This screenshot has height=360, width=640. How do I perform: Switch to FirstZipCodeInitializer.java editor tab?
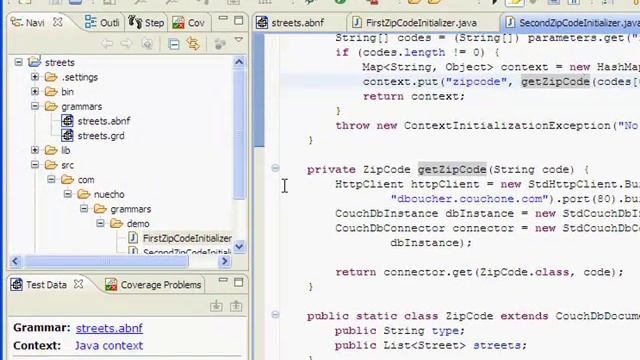tap(414, 22)
